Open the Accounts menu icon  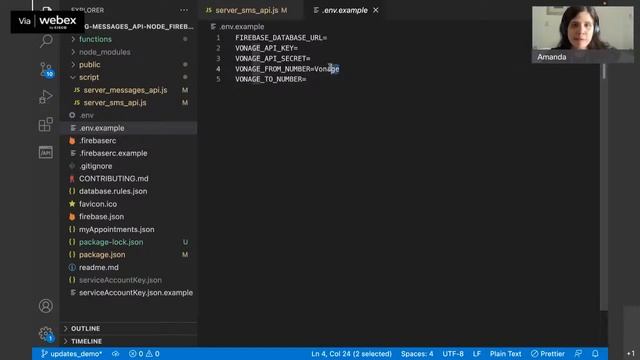pyautogui.click(x=46, y=306)
